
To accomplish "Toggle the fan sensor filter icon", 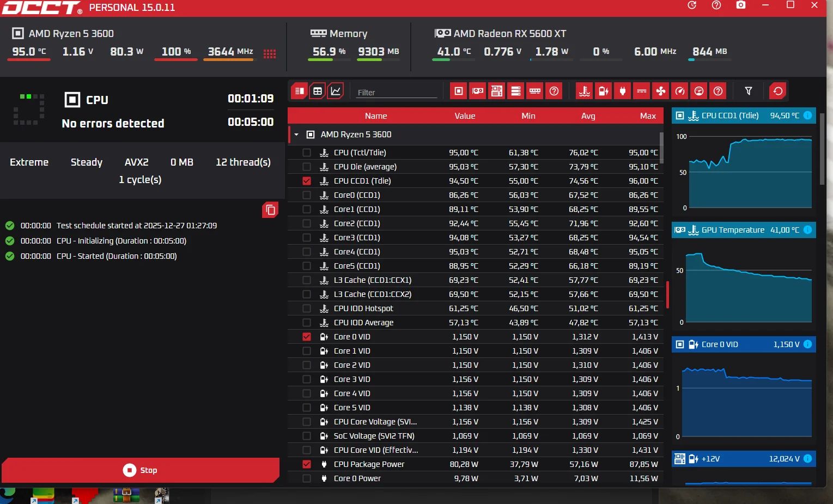I will 661,91.
